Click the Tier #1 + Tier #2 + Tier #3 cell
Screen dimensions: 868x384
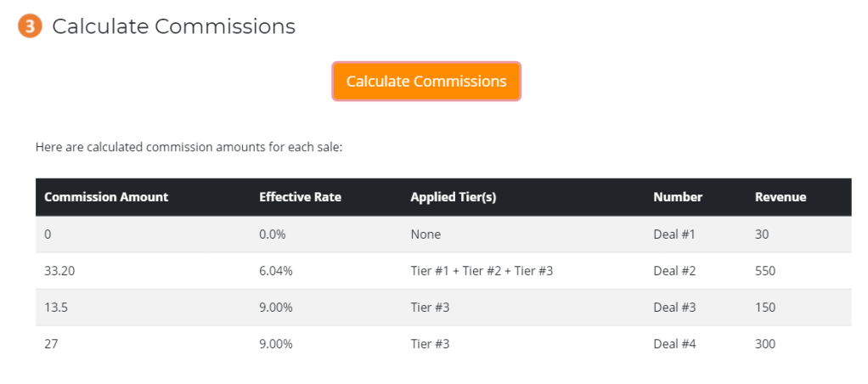pyautogui.click(x=482, y=271)
